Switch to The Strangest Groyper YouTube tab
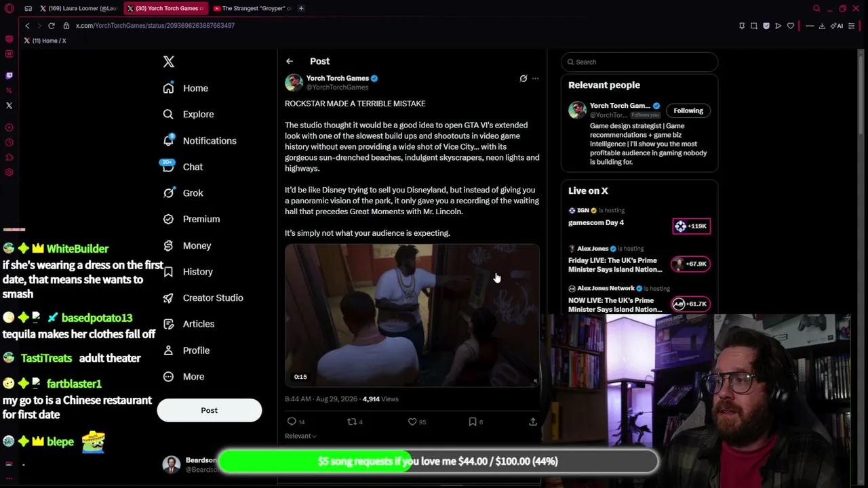This screenshot has width=868, height=488. pyautogui.click(x=251, y=8)
